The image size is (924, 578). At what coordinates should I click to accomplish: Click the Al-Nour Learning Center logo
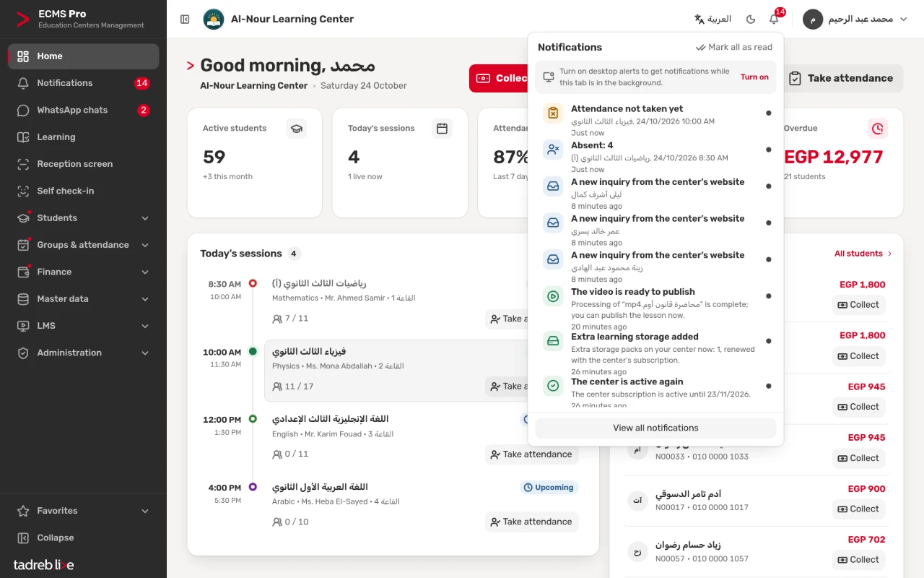[x=213, y=20]
